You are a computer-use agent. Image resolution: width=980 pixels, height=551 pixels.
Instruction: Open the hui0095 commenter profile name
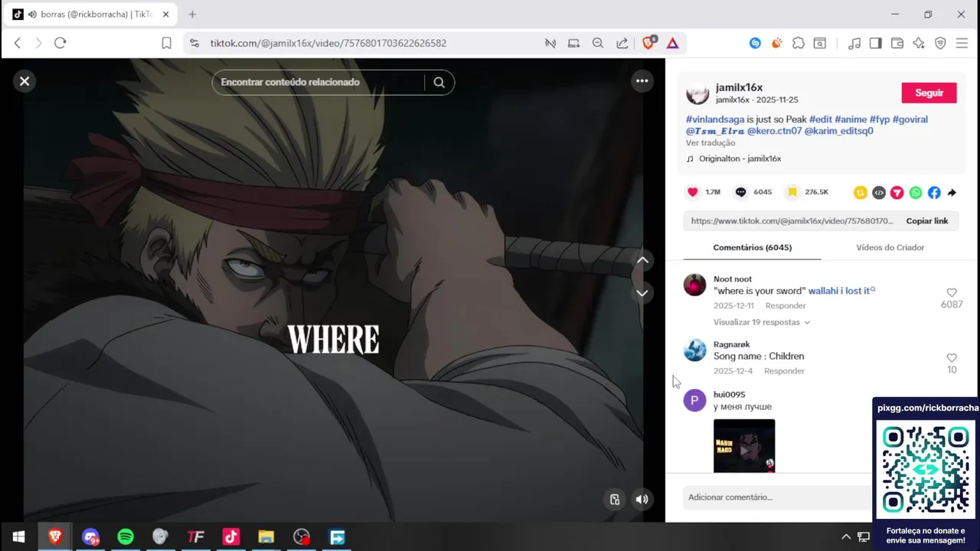729,395
